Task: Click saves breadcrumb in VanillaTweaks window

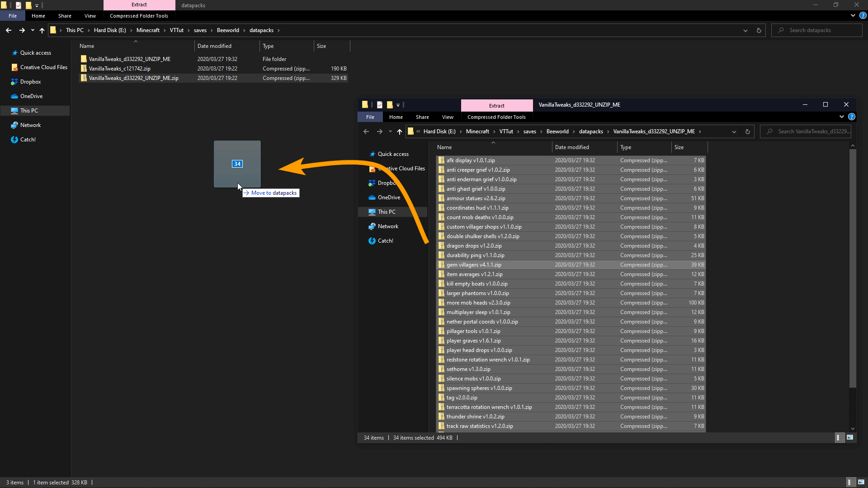Action: click(529, 131)
